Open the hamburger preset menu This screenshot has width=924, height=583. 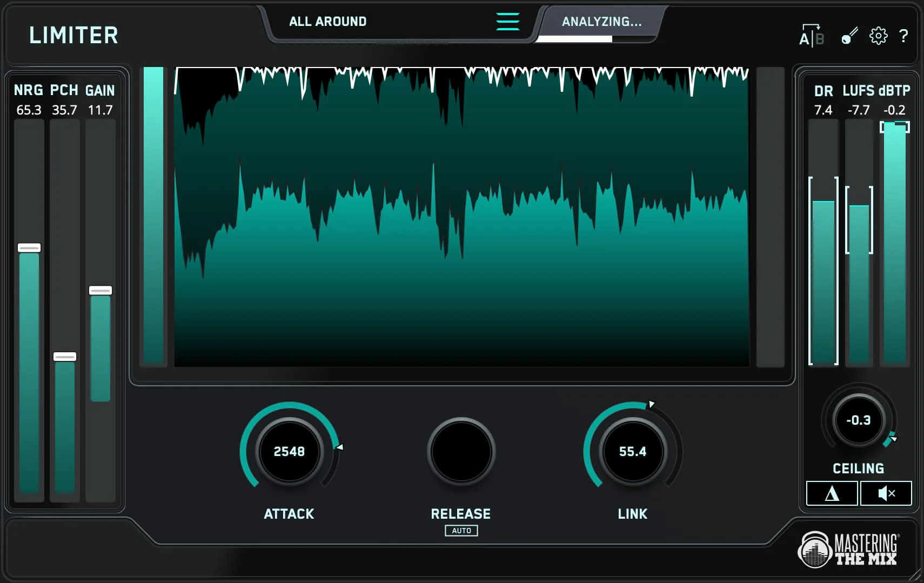tap(507, 22)
